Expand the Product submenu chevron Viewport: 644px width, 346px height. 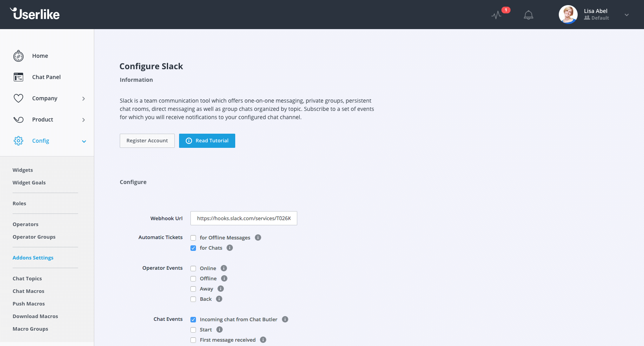(84, 120)
